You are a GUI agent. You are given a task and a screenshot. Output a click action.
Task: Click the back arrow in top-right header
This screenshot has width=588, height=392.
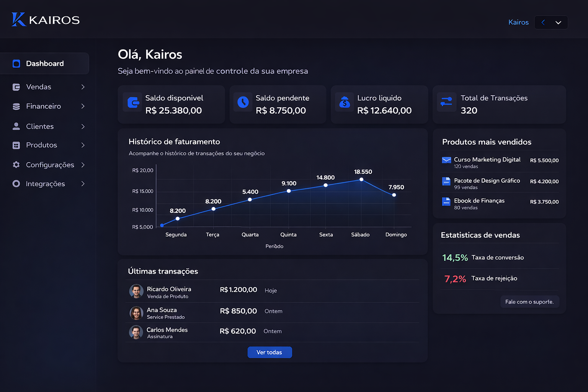click(543, 22)
